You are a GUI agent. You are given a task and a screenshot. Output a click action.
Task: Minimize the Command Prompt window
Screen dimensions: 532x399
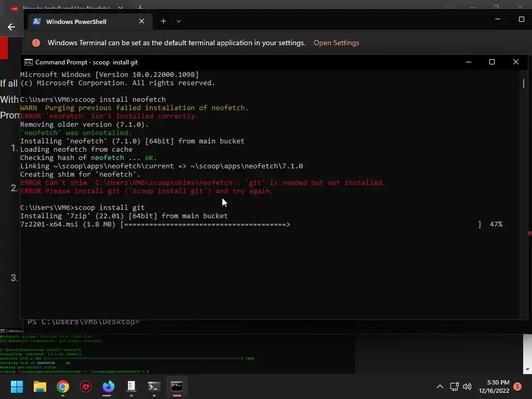[x=469, y=62]
